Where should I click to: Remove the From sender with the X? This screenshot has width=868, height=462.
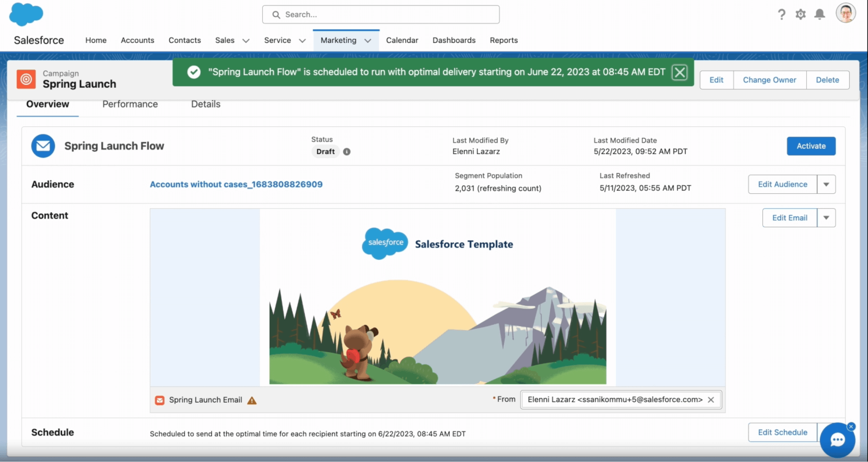tap(711, 400)
